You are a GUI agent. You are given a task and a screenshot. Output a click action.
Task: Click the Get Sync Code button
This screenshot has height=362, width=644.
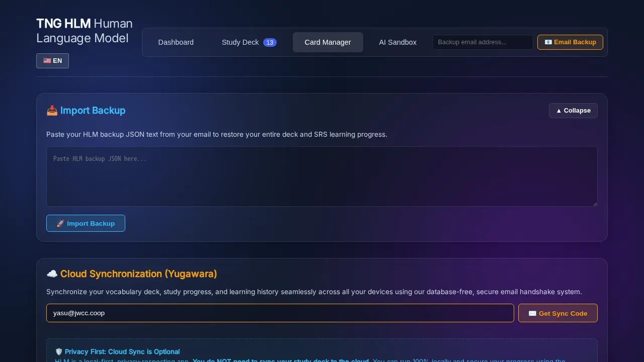(x=558, y=313)
